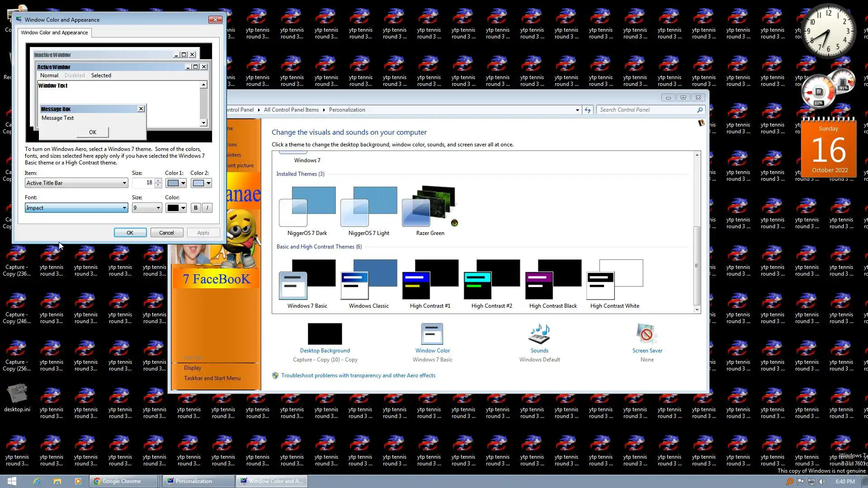Open the Item dropdown showing Active Title Bar

point(76,183)
